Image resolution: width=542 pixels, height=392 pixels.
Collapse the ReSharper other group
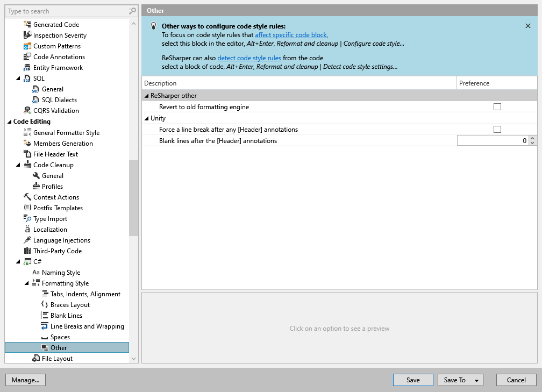pyautogui.click(x=147, y=96)
